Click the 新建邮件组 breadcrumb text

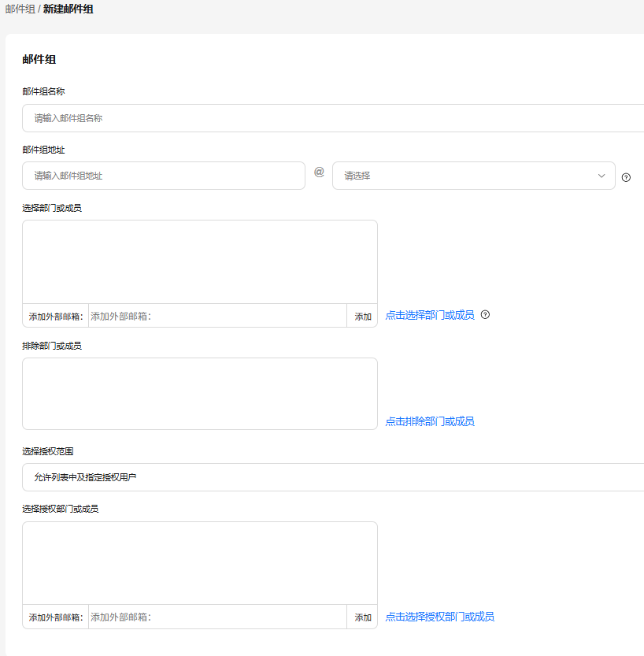[68, 9]
